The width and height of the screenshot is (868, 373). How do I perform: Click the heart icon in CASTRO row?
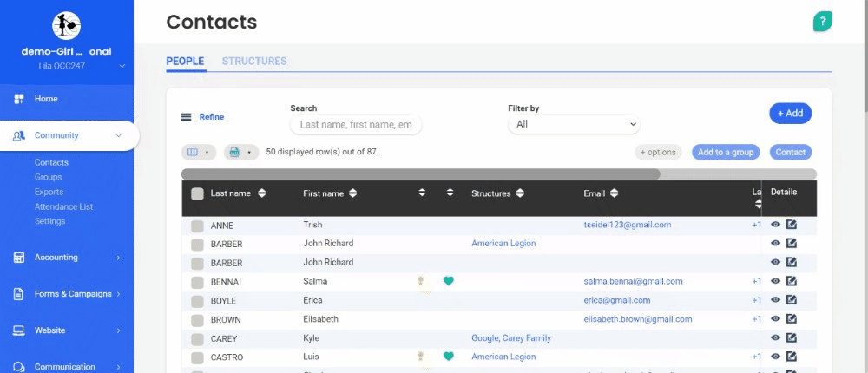[449, 357]
